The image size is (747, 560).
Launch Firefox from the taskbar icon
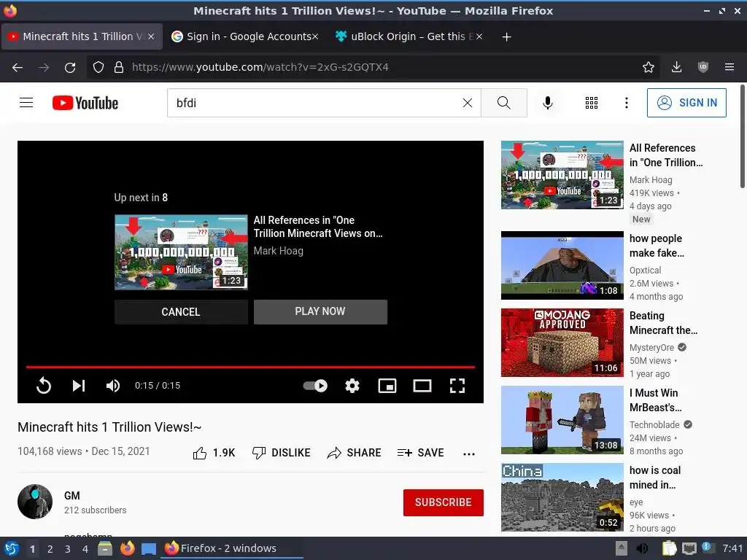tap(127, 548)
